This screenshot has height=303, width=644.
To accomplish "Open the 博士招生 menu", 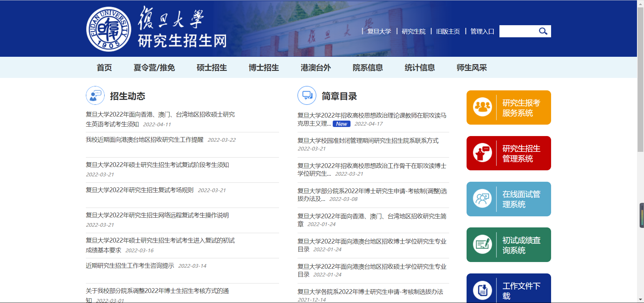I will click(264, 68).
